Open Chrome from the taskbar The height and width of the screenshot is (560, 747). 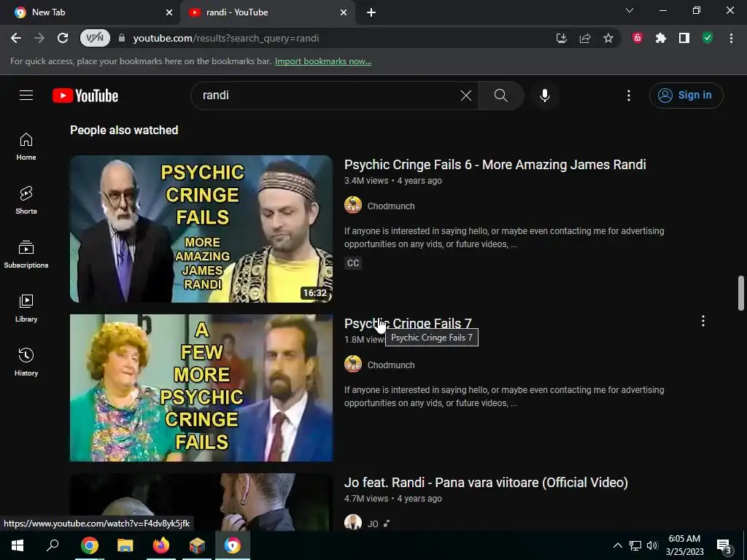[89, 545]
